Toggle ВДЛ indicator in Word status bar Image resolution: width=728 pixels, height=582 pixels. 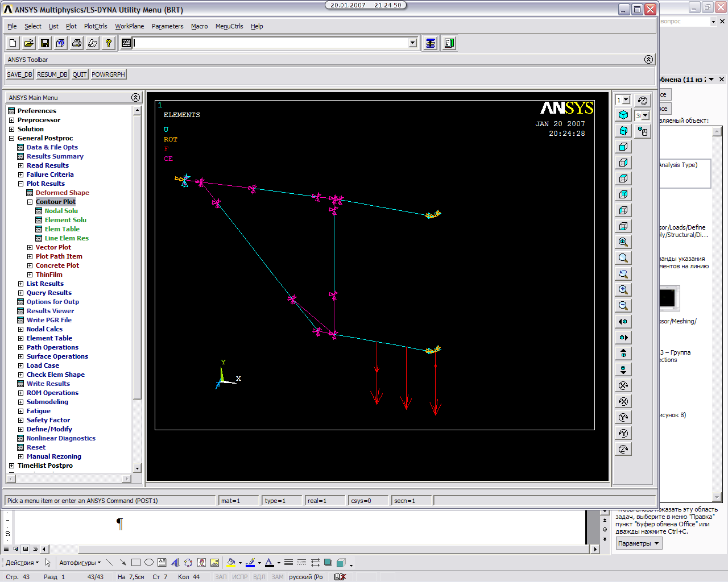[x=259, y=577]
